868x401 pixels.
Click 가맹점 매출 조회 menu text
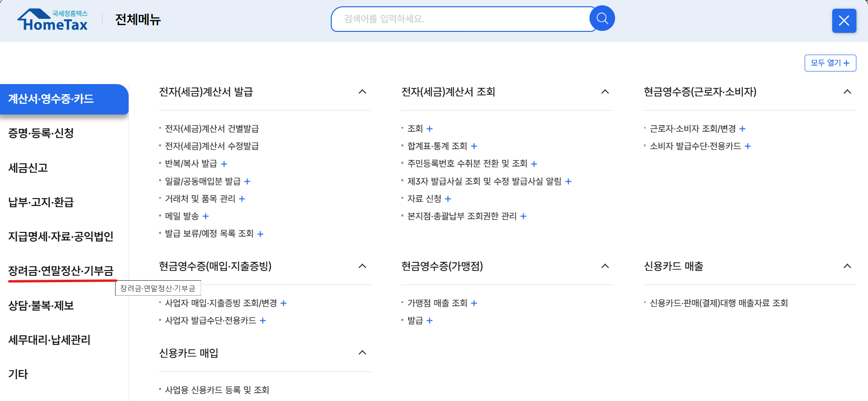(437, 303)
